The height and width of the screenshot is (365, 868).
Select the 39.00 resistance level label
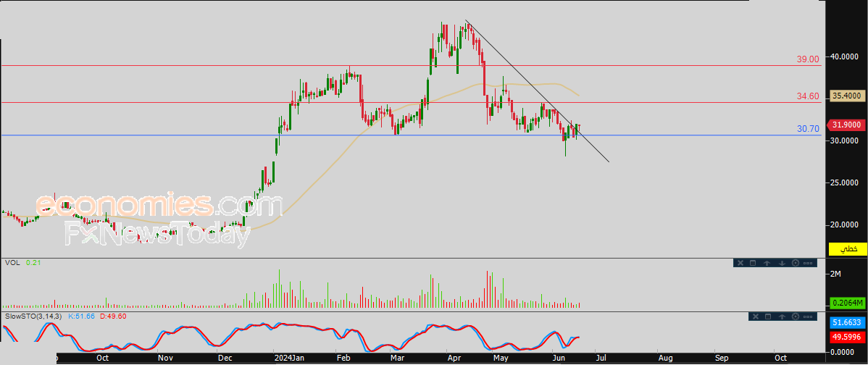click(808, 59)
